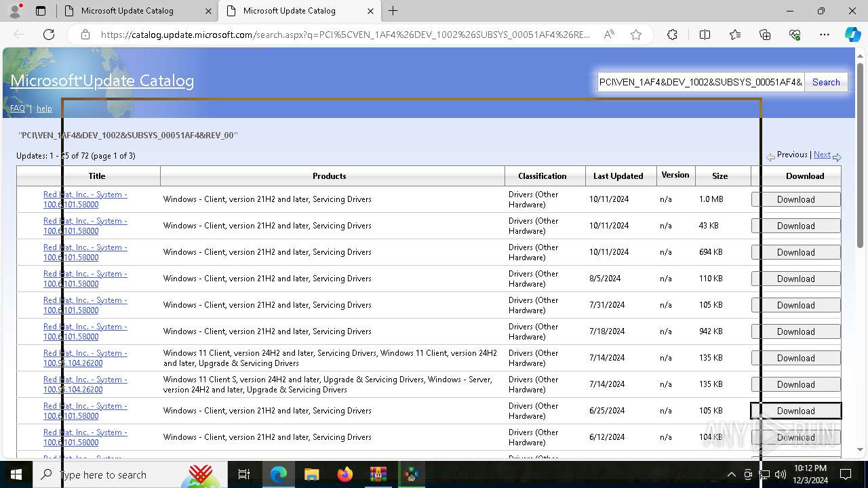Open the taskbar clock showing 10:12 PM
The width and height of the screenshot is (868, 488).
(810, 474)
